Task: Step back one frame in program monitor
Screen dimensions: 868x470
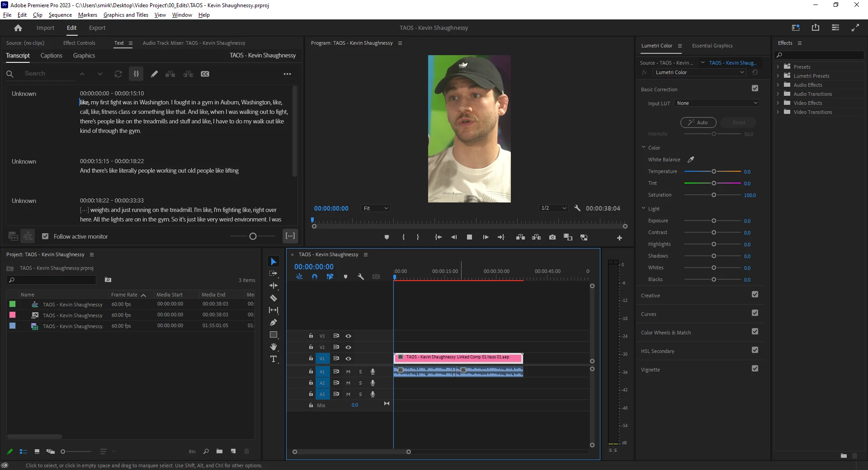Action: click(x=454, y=237)
